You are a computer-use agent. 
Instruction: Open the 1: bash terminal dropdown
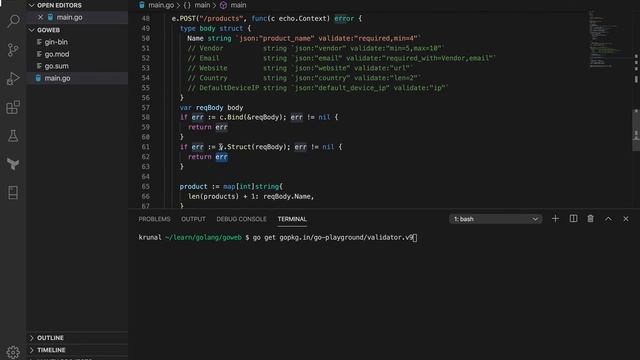pyautogui.click(x=496, y=219)
